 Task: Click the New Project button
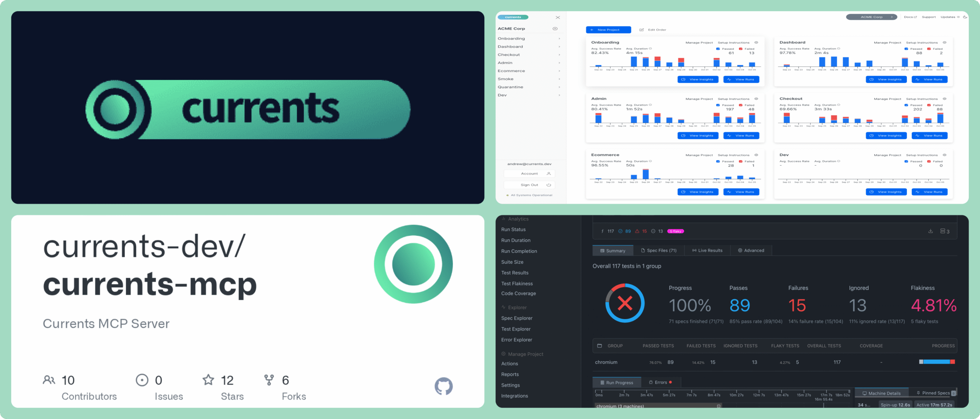(x=608, y=29)
